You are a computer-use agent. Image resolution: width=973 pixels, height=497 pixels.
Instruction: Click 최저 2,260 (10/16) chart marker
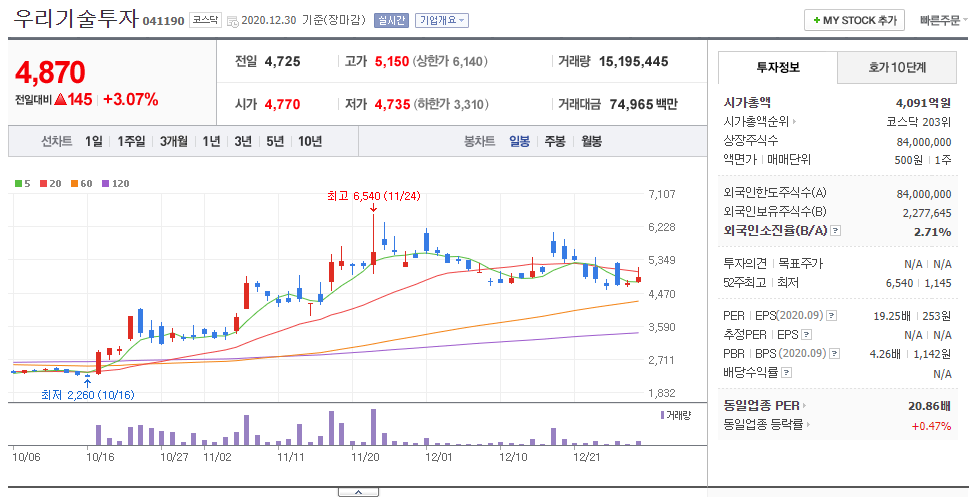(87, 395)
